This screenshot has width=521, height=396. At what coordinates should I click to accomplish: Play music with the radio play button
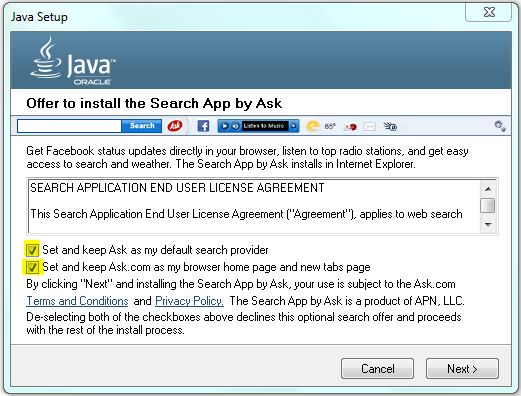tap(225, 126)
